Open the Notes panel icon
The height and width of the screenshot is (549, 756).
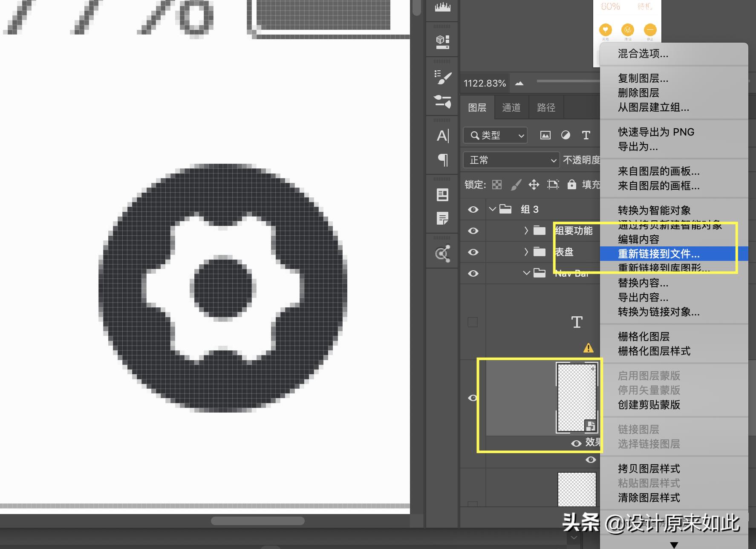[x=443, y=218]
